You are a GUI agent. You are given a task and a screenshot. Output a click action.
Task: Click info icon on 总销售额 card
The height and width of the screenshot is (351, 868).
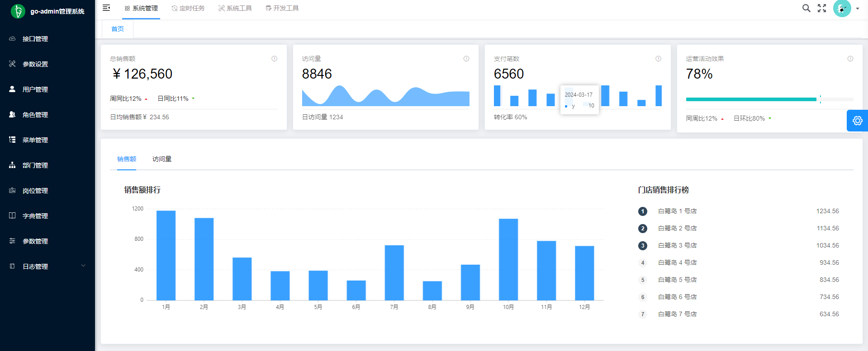coord(274,59)
